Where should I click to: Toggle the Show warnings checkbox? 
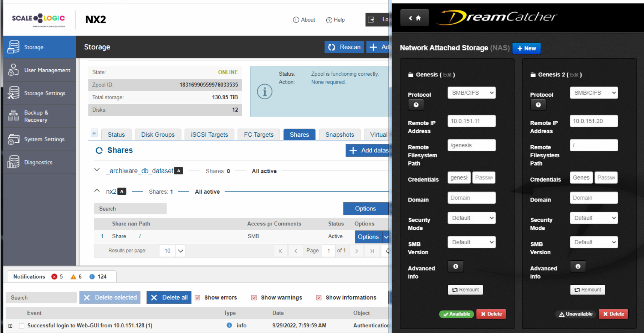pyautogui.click(x=254, y=297)
